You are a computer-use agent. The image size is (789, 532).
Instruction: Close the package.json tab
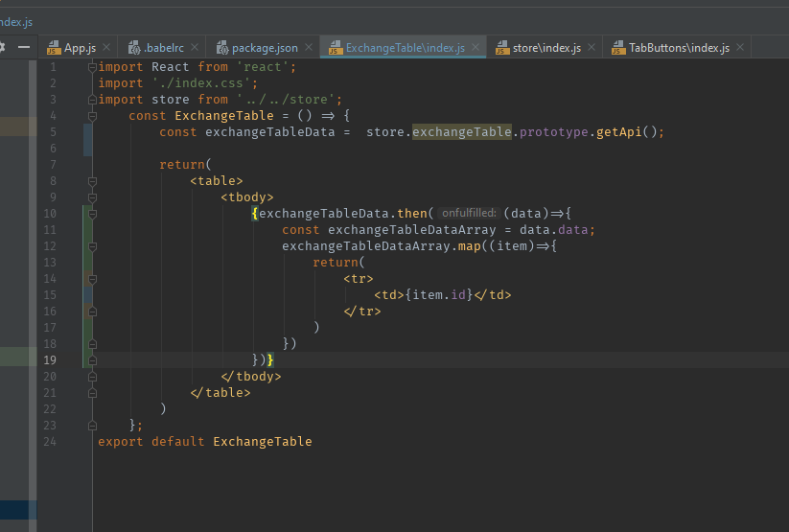tap(308, 48)
